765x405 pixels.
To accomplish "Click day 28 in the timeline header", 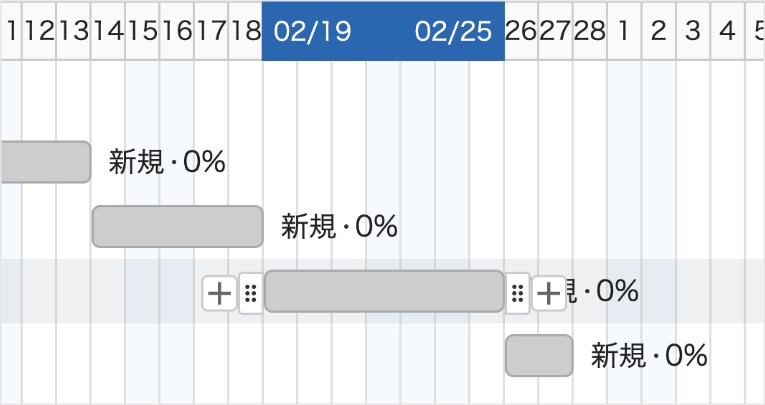I will pos(589,31).
